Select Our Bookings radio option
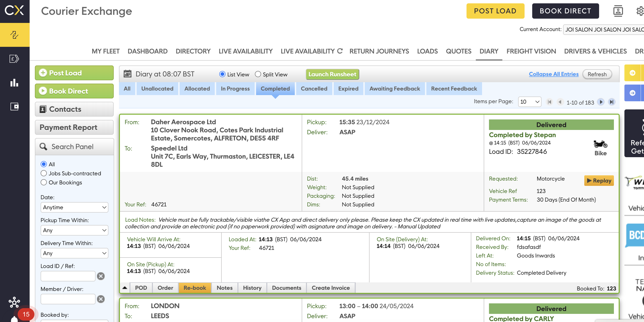Viewport: 644px width, 322px height. 43,182
